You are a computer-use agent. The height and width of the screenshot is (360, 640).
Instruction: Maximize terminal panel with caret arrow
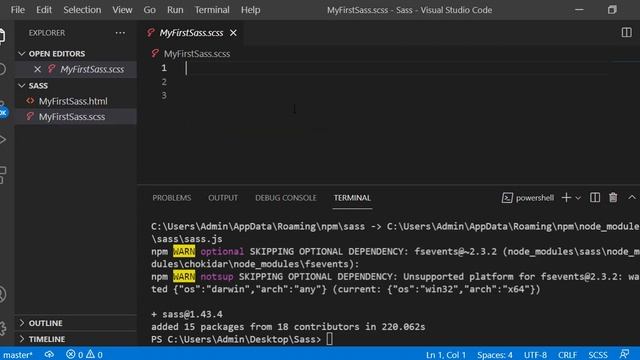[x=632, y=198]
